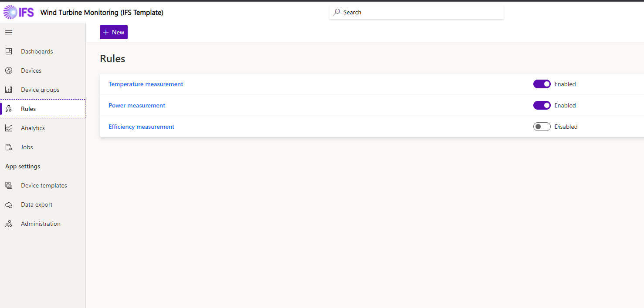This screenshot has height=308, width=644.
Task: Enable the Efficiency measurement rule toggle
Action: tap(542, 127)
